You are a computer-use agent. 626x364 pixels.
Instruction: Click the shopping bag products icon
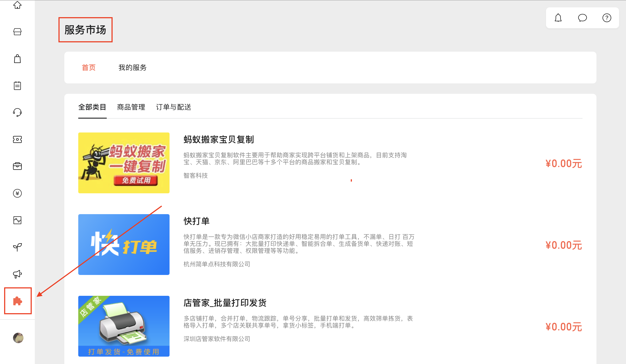(17, 59)
